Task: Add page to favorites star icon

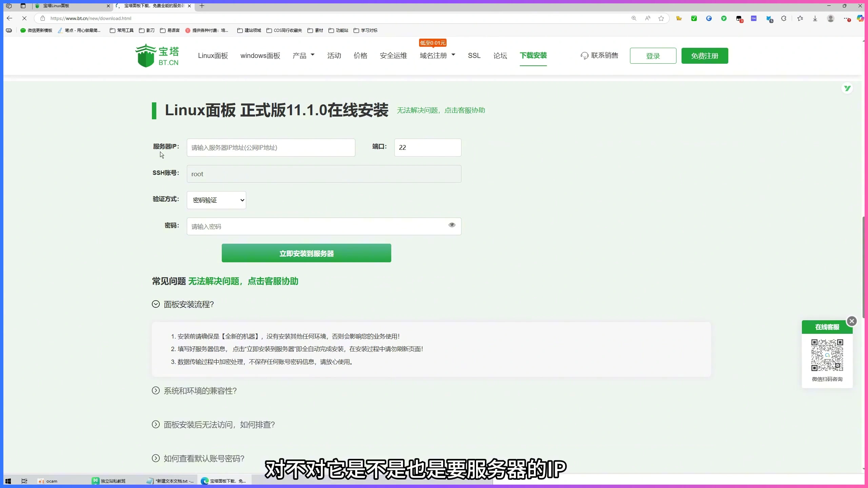Action: pos(661,18)
